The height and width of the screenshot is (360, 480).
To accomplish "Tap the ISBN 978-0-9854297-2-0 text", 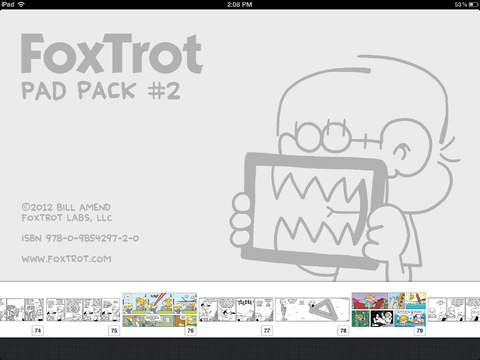I will point(80,238).
